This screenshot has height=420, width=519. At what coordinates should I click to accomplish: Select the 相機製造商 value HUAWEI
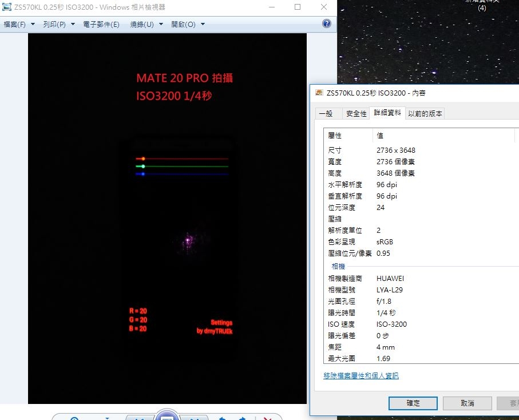coord(390,278)
